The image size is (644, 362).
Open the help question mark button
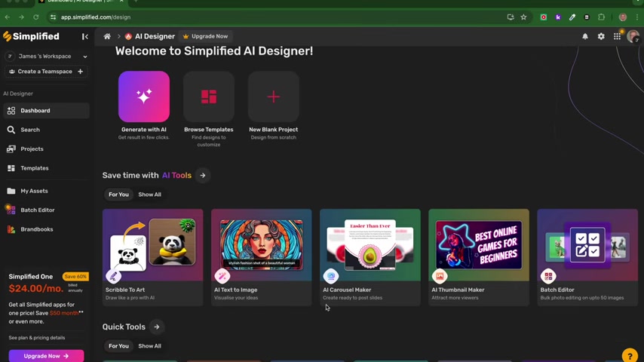click(x=630, y=355)
